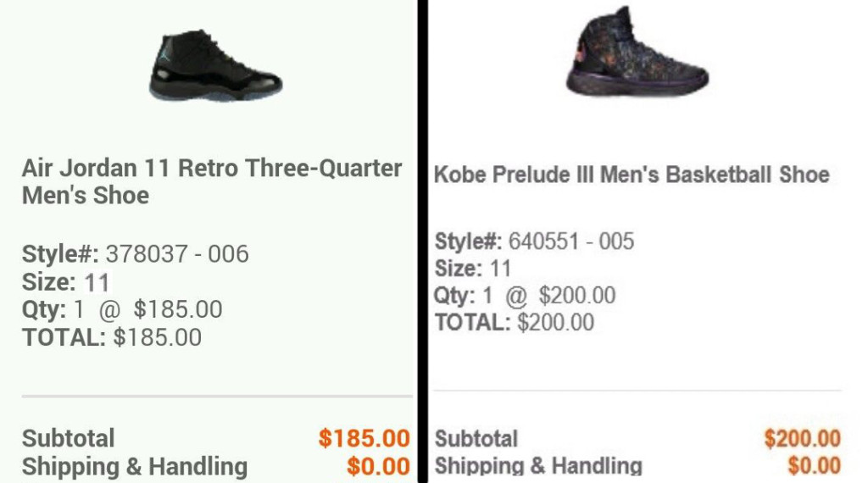Click the Kobe Prelude III shoe image
This screenshot has width=868, height=483.
pos(637,53)
